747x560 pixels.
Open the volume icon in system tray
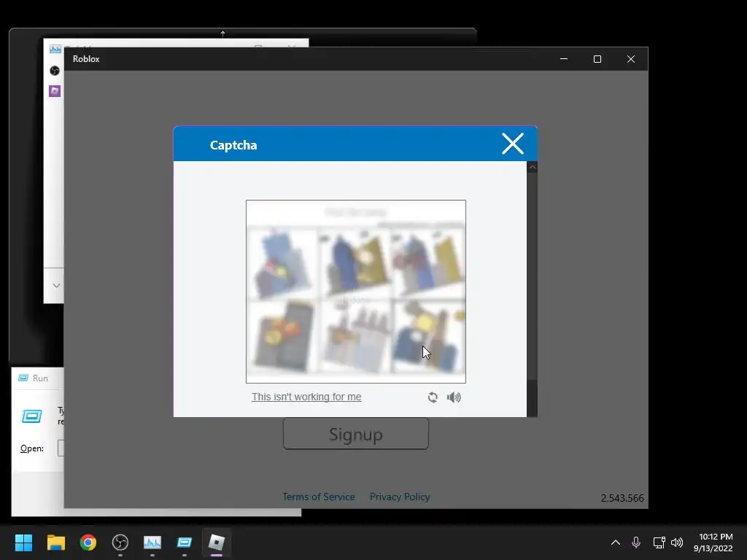(x=677, y=542)
